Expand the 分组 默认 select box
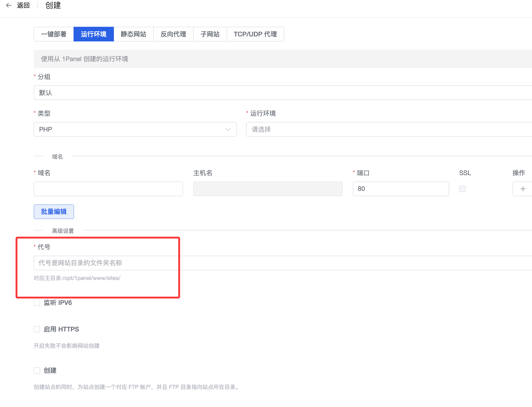The height and width of the screenshot is (407, 532). pyautogui.click(x=281, y=93)
